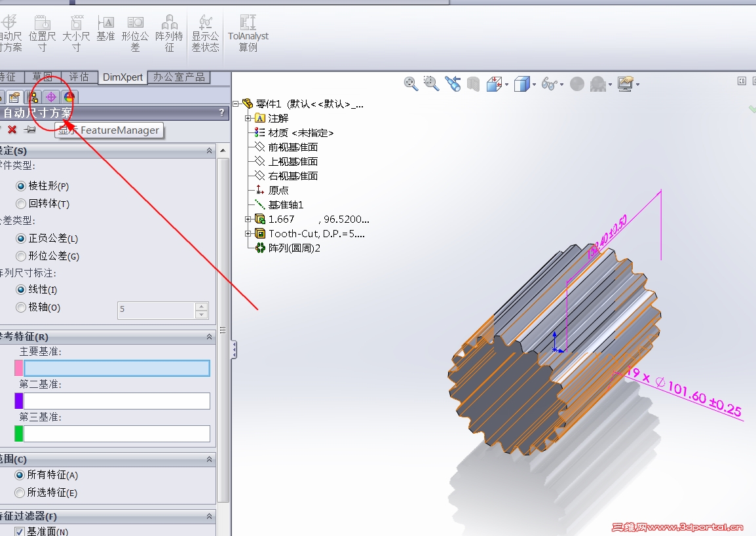Image resolution: width=756 pixels, height=536 pixels.
Task: Choose 形位公差(G) tolerance type radio
Action: pyautogui.click(x=21, y=256)
